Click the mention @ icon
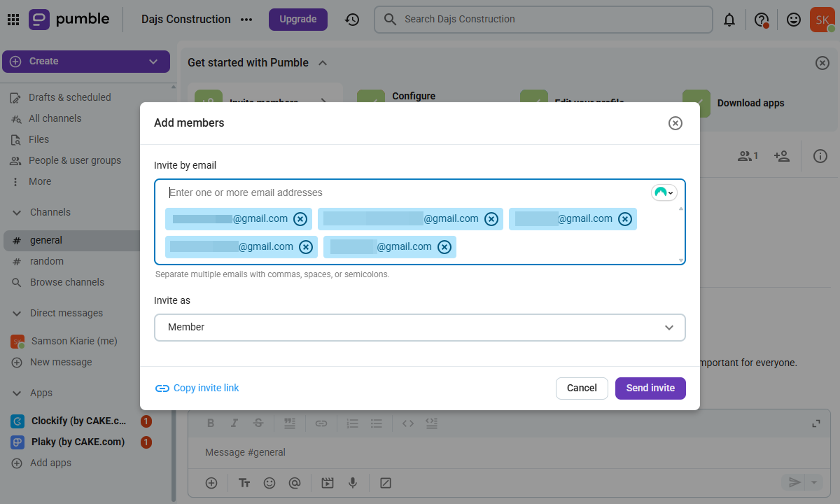Image resolution: width=840 pixels, height=504 pixels. click(x=295, y=483)
